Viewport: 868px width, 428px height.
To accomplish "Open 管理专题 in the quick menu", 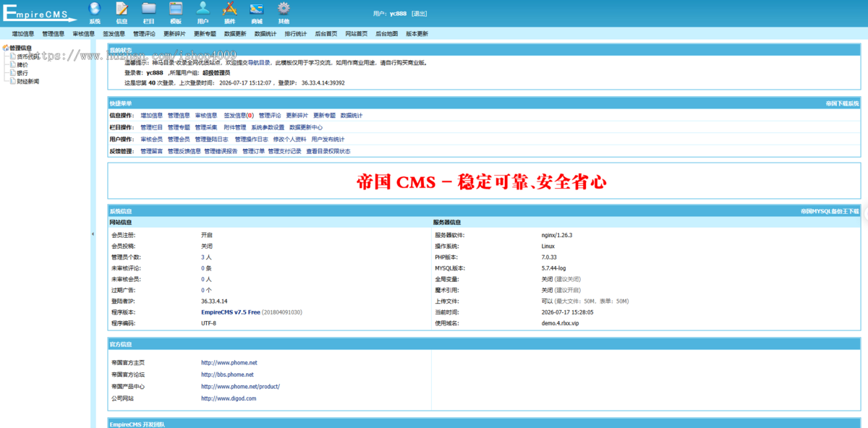I will (x=179, y=127).
